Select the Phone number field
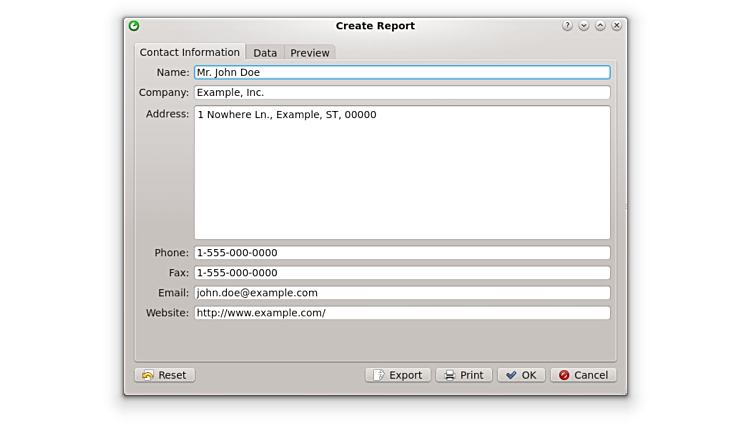 pyautogui.click(x=401, y=253)
